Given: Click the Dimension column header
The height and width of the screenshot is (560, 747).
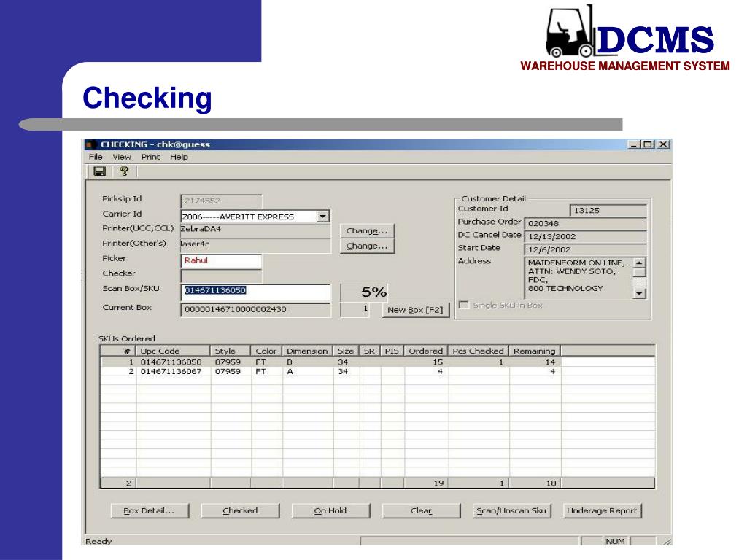Looking at the screenshot, I should pyautogui.click(x=308, y=351).
